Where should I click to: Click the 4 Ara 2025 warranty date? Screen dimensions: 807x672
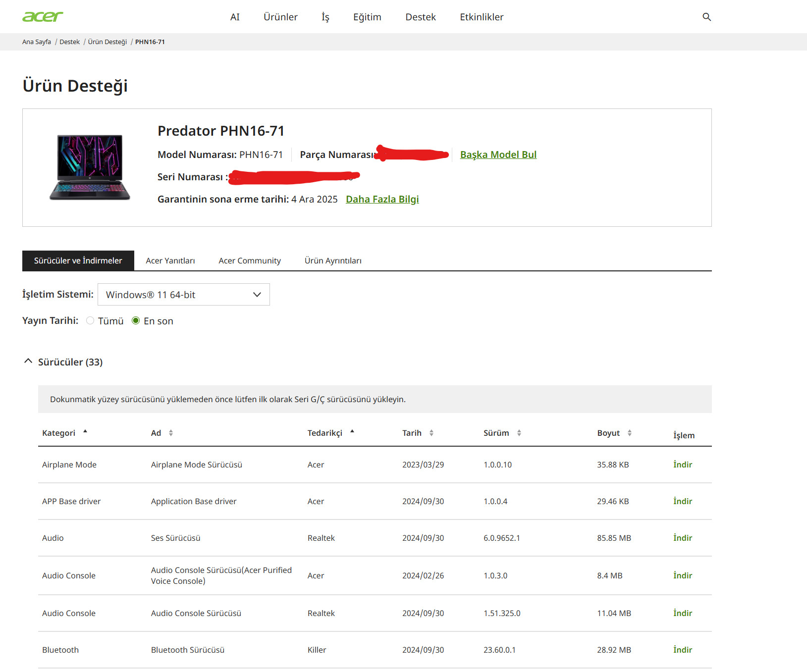click(x=315, y=199)
